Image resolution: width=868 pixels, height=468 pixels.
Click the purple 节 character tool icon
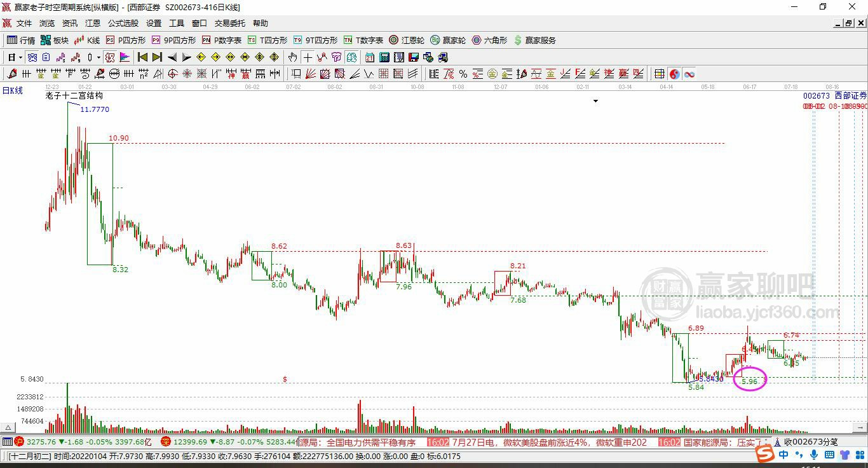pos(336,57)
